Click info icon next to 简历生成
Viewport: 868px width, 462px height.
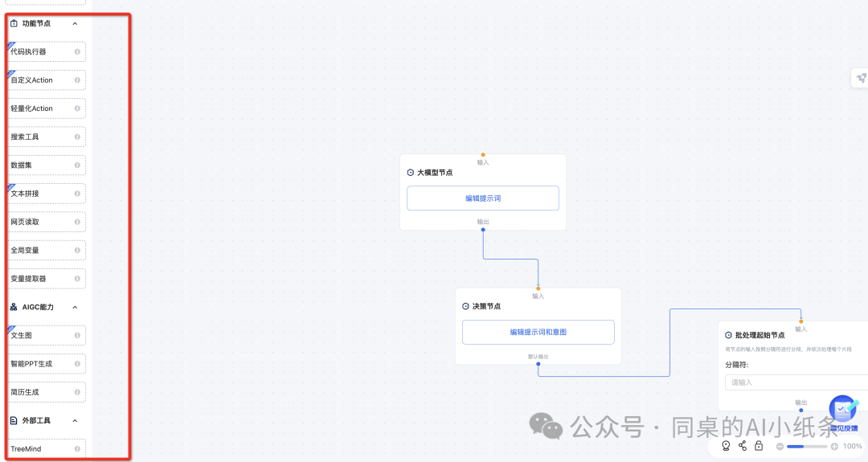[77, 392]
